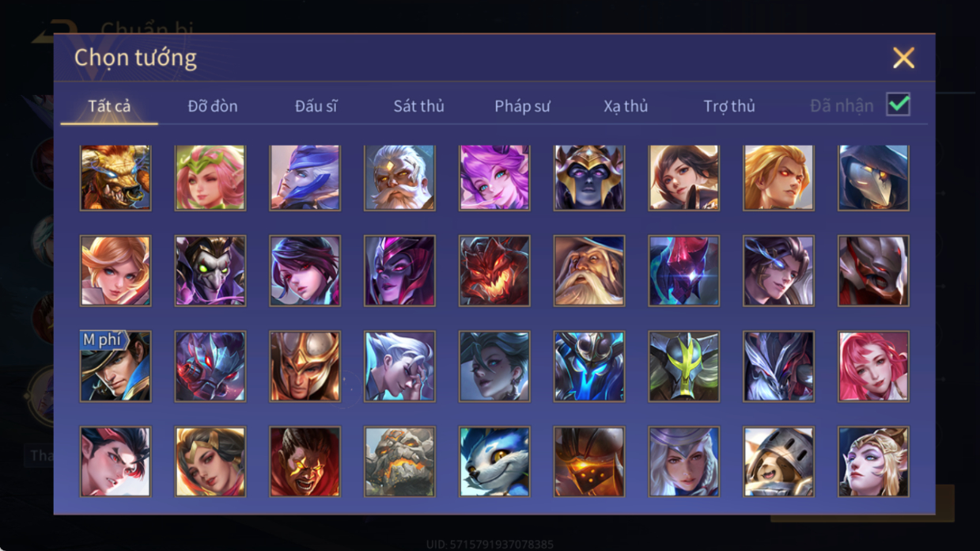The height and width of the screenshot is (551, 980).
Task: Open the 'Sát thủ' tab
Action: coord(418,106)
